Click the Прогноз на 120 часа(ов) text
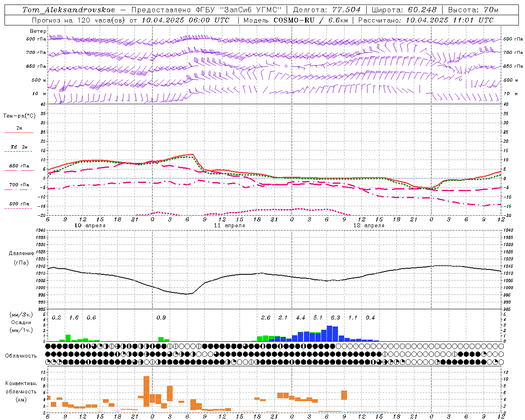The image size is (525, 420). click(x=79, y=20)
